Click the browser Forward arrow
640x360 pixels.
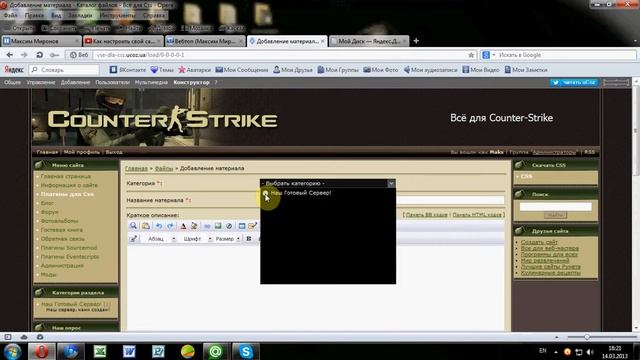24,55
